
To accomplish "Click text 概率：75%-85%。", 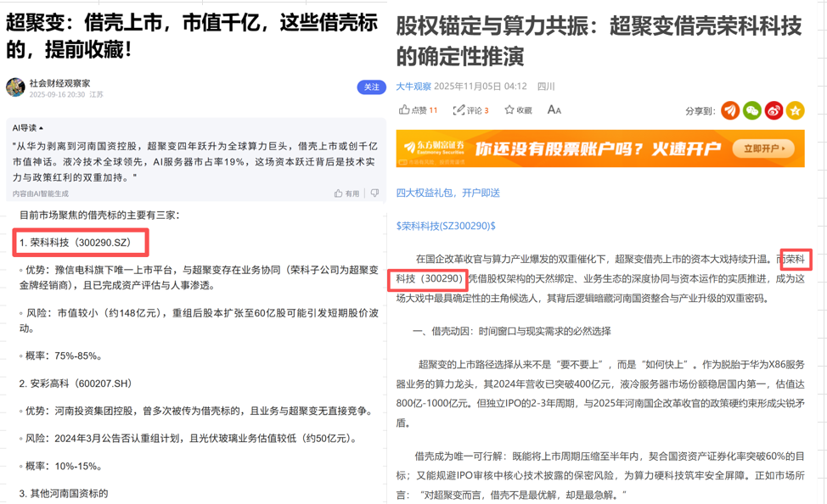I will pyautogui.click(x=60, y=356).
